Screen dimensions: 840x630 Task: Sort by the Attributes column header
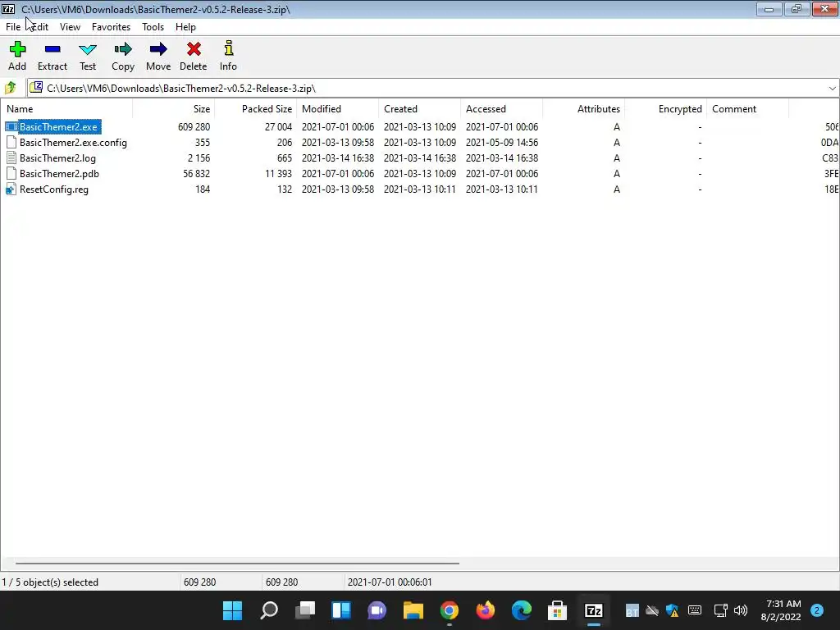pos(583,109)
